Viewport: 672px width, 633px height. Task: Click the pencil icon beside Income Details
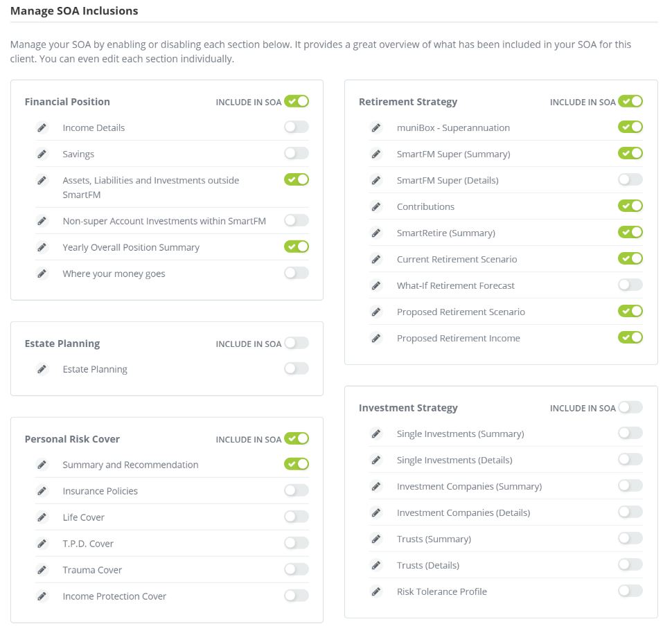[42, 127]
